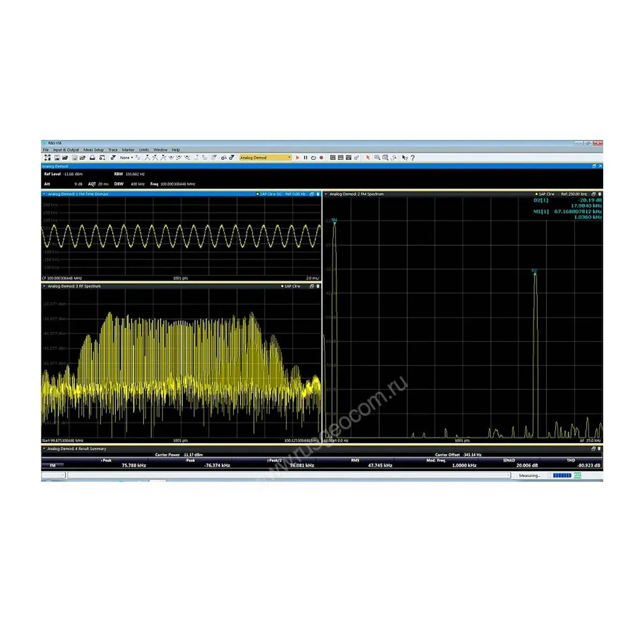Open the None marker selection dropdown
The width and height of the screenshot is (644, 644).
(127, 158)
